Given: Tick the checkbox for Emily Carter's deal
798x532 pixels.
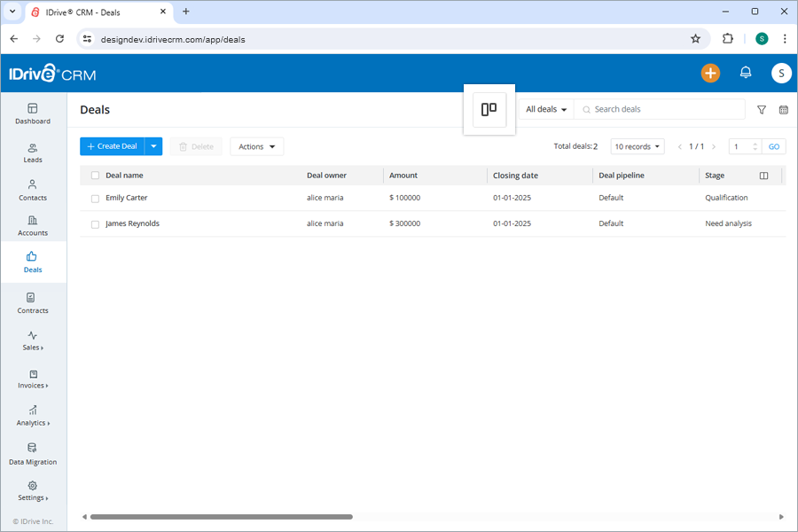Looking at the screenshot, I should click(95, 198).
